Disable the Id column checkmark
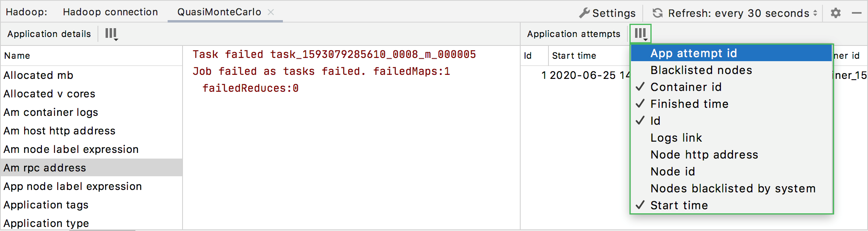The width and height of the screenshot is (868, 231). [x=655, y=121]
